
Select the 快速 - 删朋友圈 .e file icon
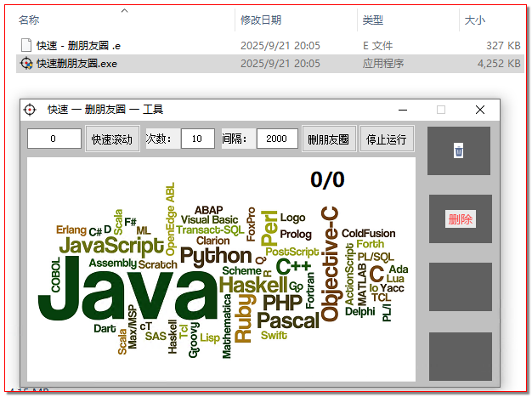[25, 45]
